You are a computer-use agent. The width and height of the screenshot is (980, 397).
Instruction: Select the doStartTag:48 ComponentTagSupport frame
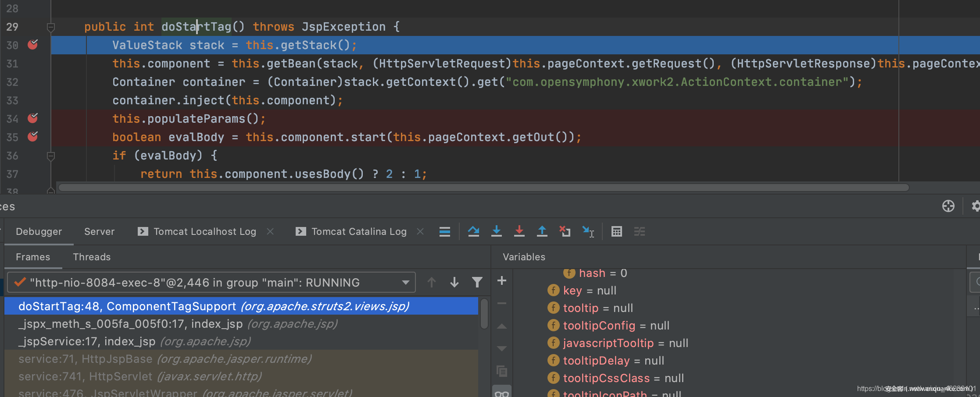241,306
